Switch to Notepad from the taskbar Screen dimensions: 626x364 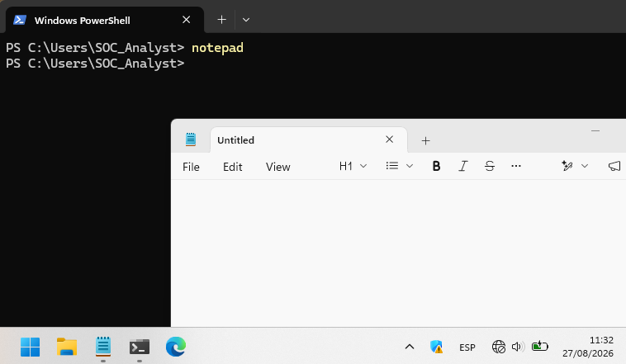103,347
